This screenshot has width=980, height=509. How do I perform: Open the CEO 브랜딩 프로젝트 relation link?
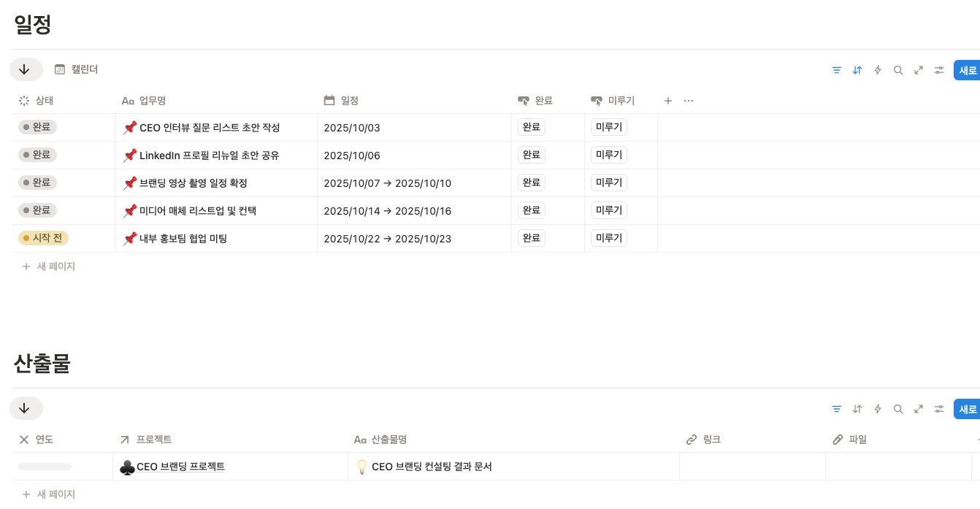point(180,467)
